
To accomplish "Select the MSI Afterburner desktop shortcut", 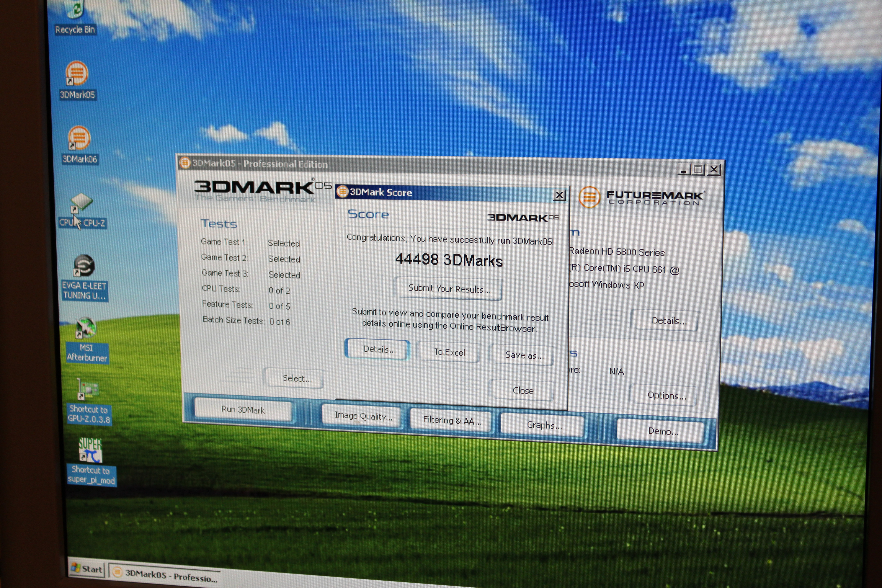I will [x=87, y=340].
